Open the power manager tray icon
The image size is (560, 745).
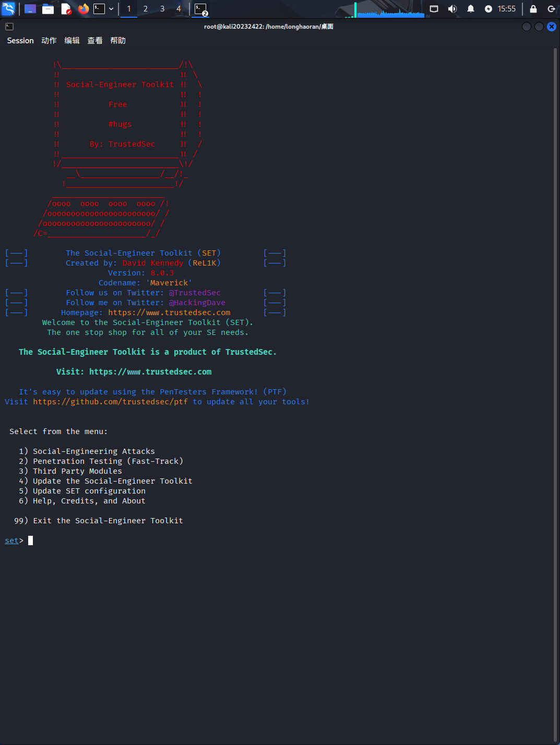(488, 9)
